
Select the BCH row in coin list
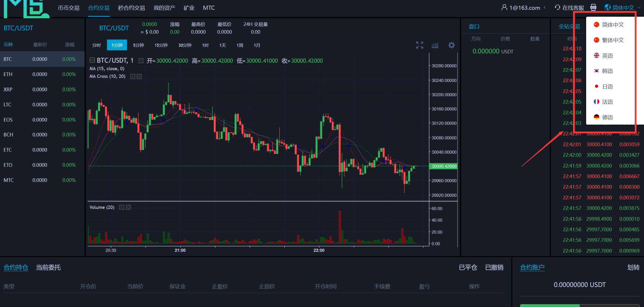click(42, 135)
